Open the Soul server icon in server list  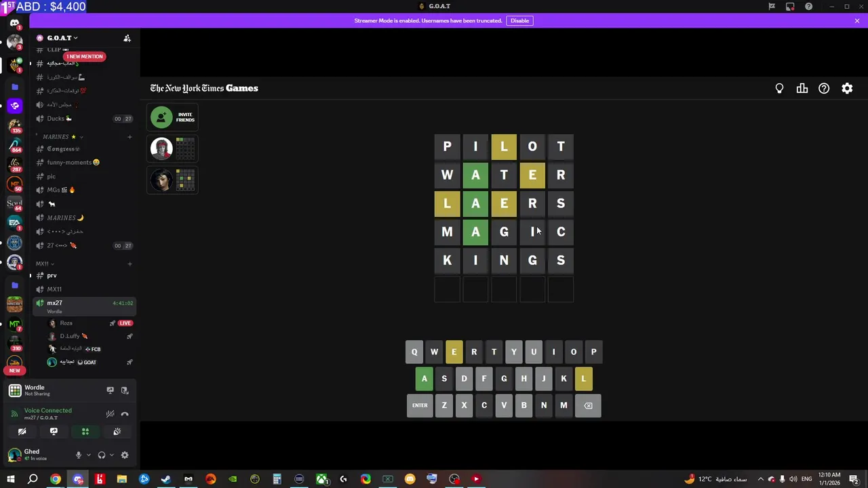tap(14, 203)
